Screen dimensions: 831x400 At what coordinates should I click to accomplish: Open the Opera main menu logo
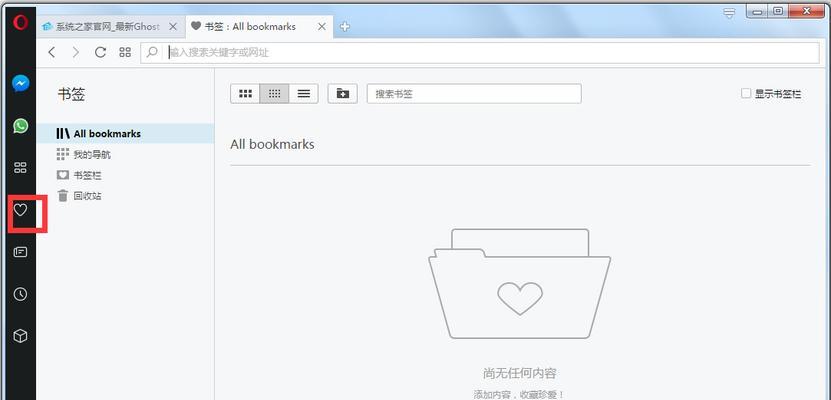point(20,23)
